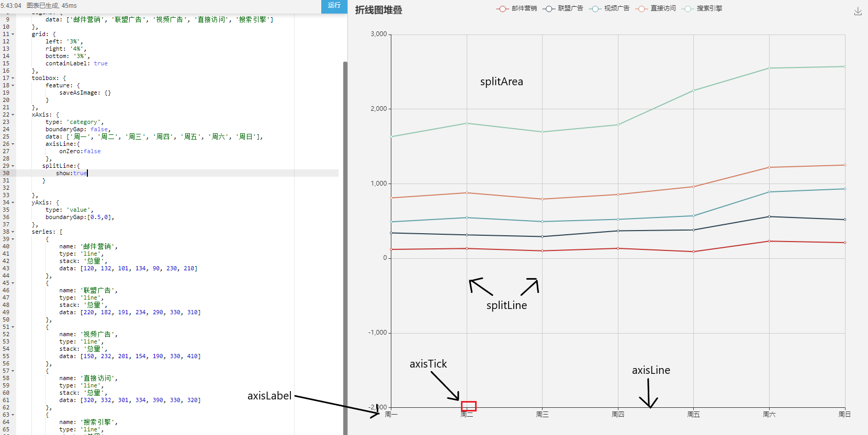The width and height of the screenshot is (868, 435).
Task: Collapse the 联盟广告 series object at line 45
Action: pyautogui.click(x=13, y=283)
